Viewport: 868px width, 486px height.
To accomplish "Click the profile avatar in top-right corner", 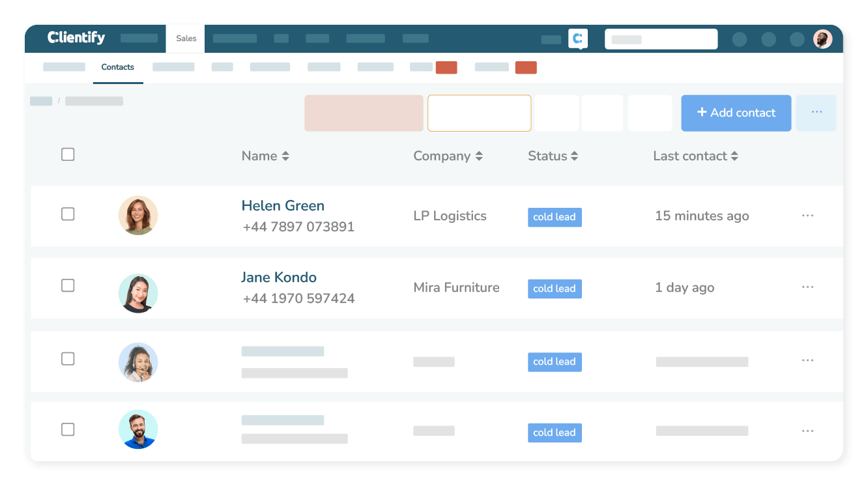I will tap(823, 38).
